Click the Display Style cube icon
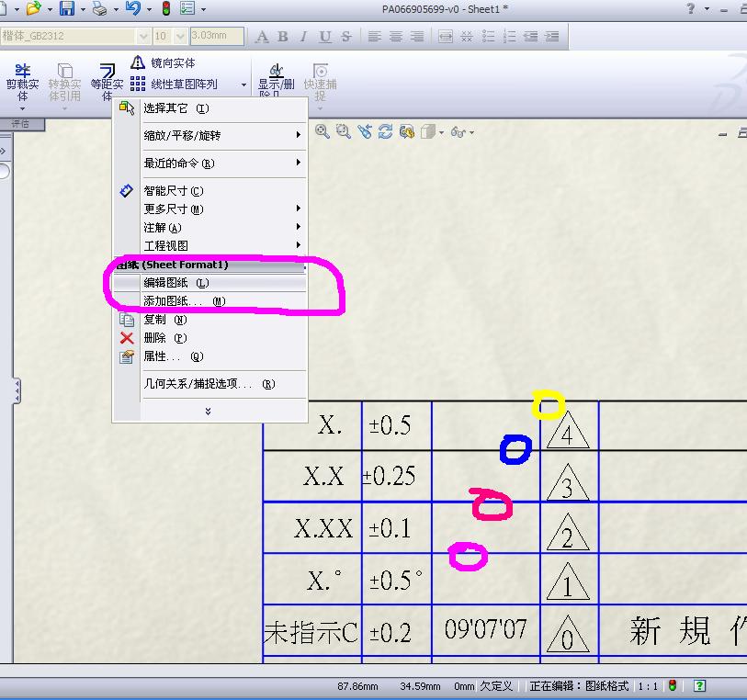This screenshot has width=747, height=700. [x=428, y=131]
